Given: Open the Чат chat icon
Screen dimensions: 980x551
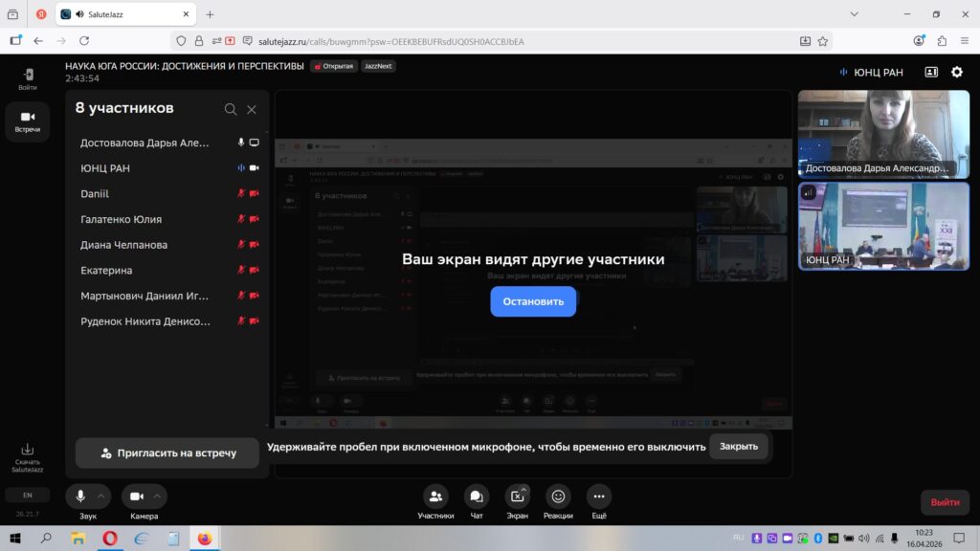Looking at the screenshot, I should (476, 496).
